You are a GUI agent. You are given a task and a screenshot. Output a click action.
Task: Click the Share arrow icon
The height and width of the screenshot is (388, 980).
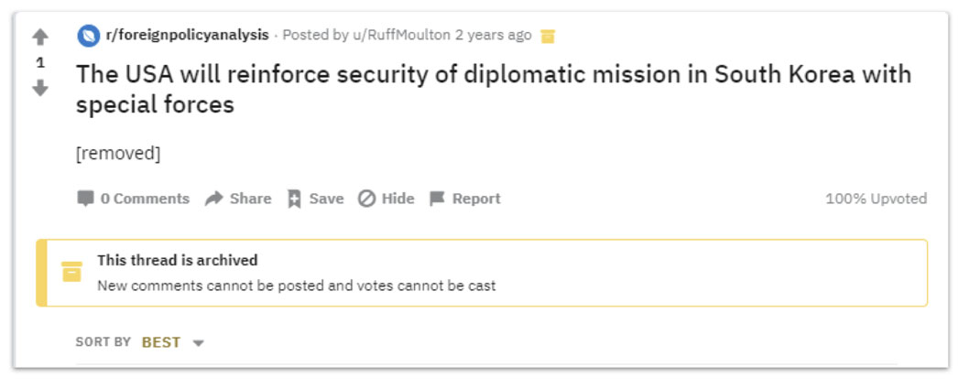(214, 199)
